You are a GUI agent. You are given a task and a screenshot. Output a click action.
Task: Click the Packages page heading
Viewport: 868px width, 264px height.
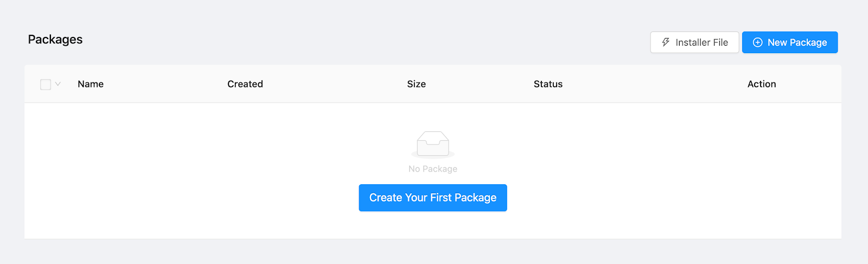(x=55, y=40)
